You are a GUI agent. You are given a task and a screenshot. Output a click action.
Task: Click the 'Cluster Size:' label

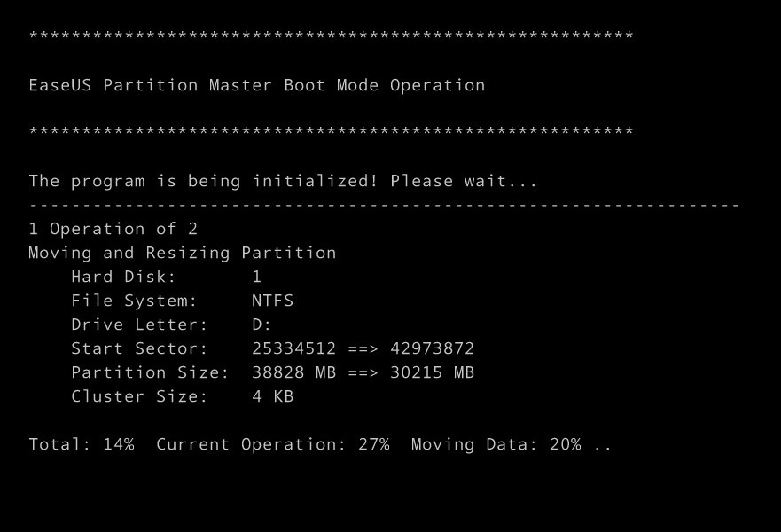click(139, 396)
